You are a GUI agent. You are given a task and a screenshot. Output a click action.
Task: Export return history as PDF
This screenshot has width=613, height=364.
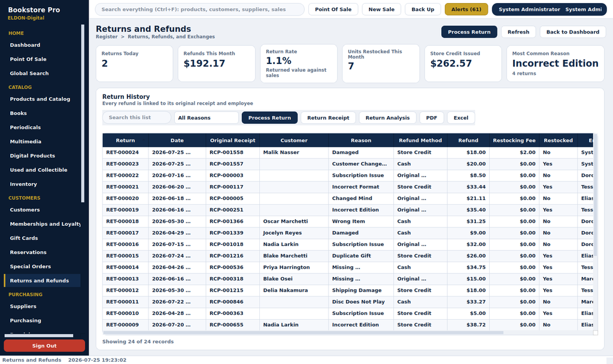432,118
